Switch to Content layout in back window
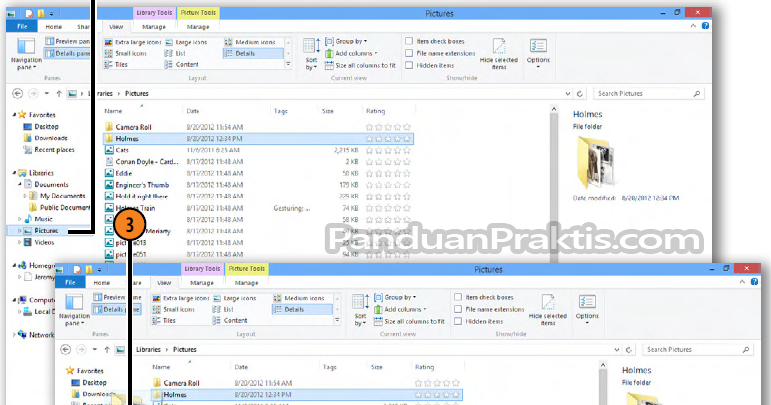The image size is (771, 405). pyautogui.click(x=182, y=64)
